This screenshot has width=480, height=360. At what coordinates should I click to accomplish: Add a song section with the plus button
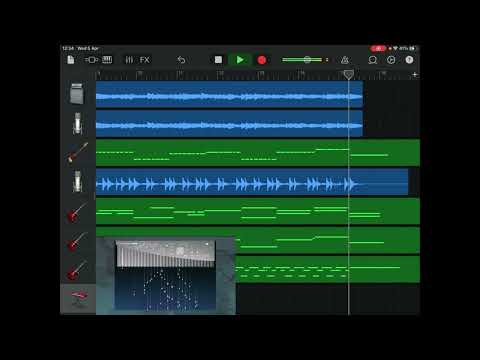[x=415, y=75]
